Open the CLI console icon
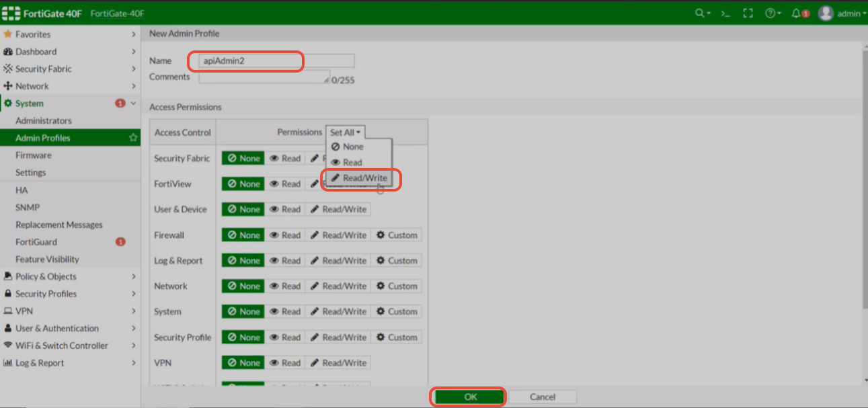 [725, 13]
